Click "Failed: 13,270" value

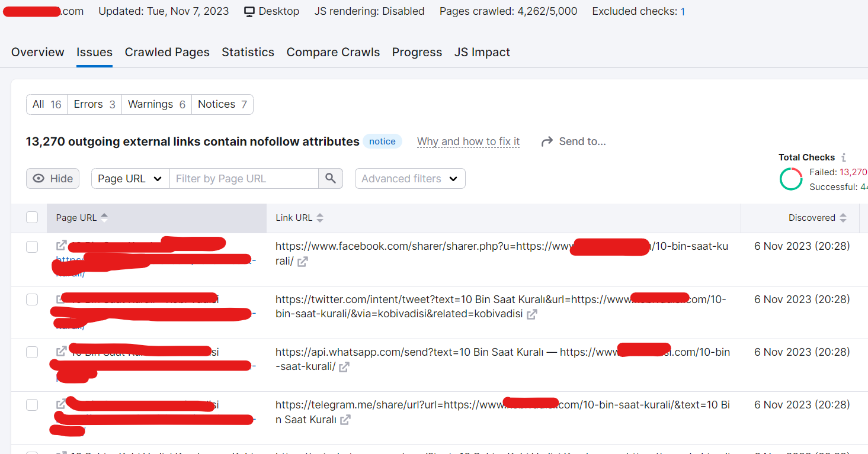[838, 172]
